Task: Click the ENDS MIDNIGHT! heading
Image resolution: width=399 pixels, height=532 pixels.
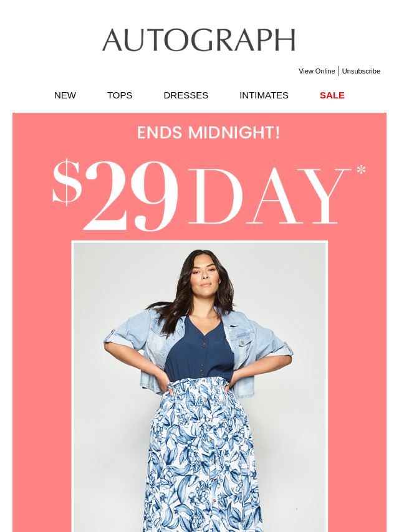Action: (x=208, y=132)
